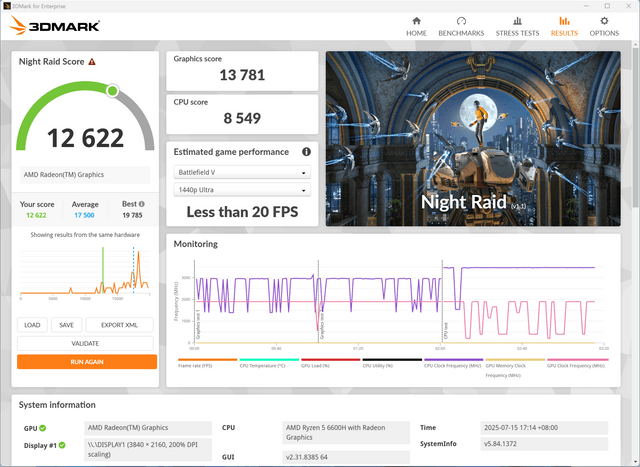Click the Validate button
This screenshot has height=467, width=640.
[x=85, y=343]
